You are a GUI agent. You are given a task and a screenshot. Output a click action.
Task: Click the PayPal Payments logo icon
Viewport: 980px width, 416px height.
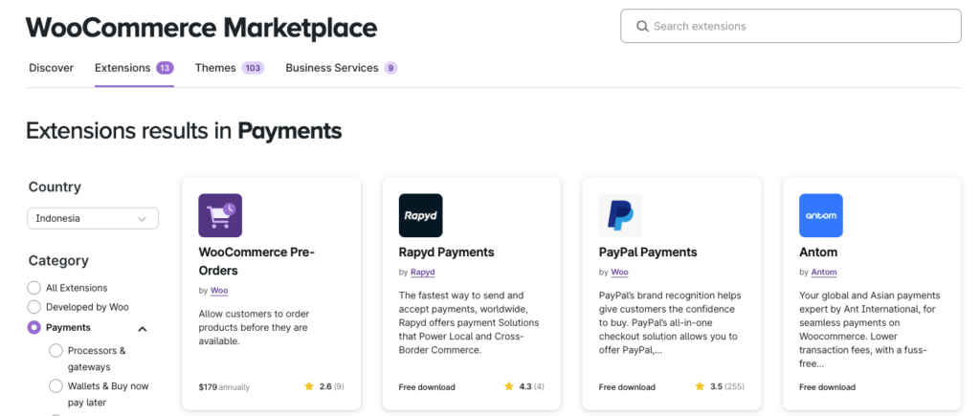[620, 215]
